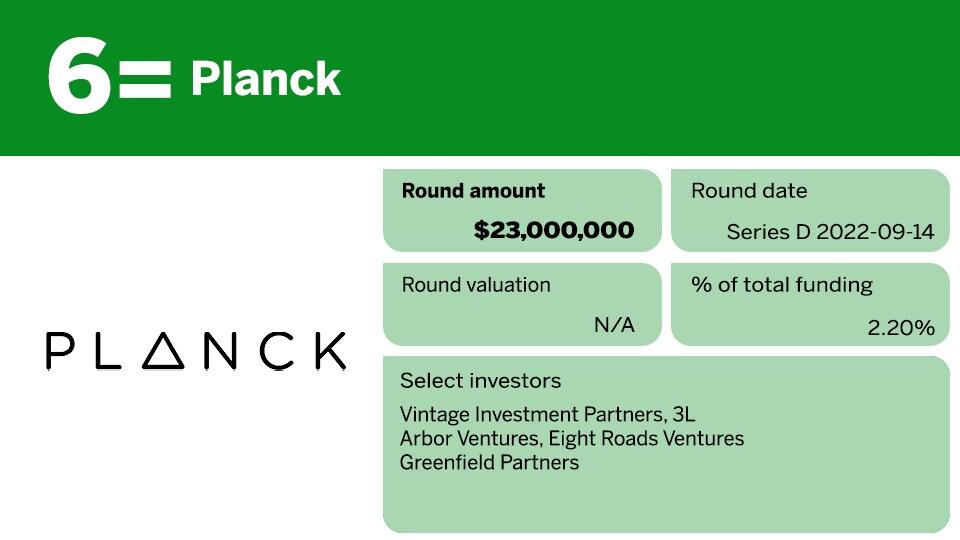Click the Round date label
The image size is (960, 540).
coord(749,191)
